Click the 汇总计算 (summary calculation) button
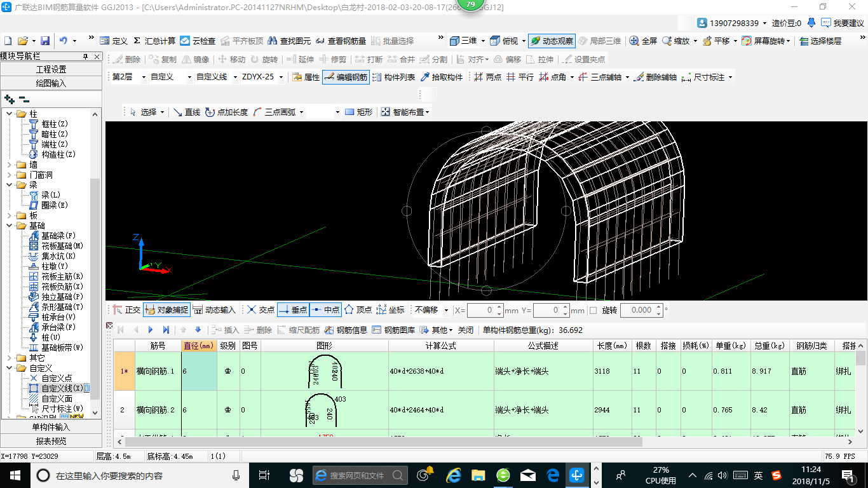The height and width of the screenshot is (488, 868). click(154, 41)
